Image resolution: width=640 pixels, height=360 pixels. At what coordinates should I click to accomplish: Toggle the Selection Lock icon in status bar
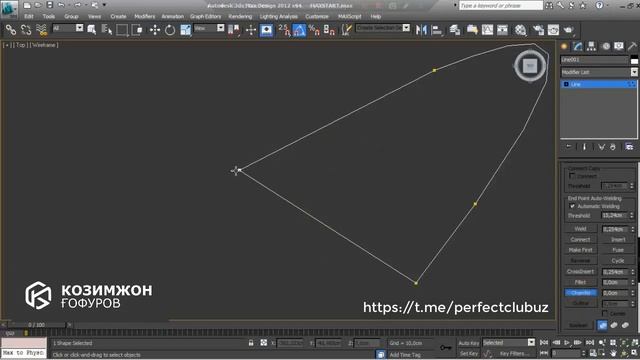pos(251,343)
